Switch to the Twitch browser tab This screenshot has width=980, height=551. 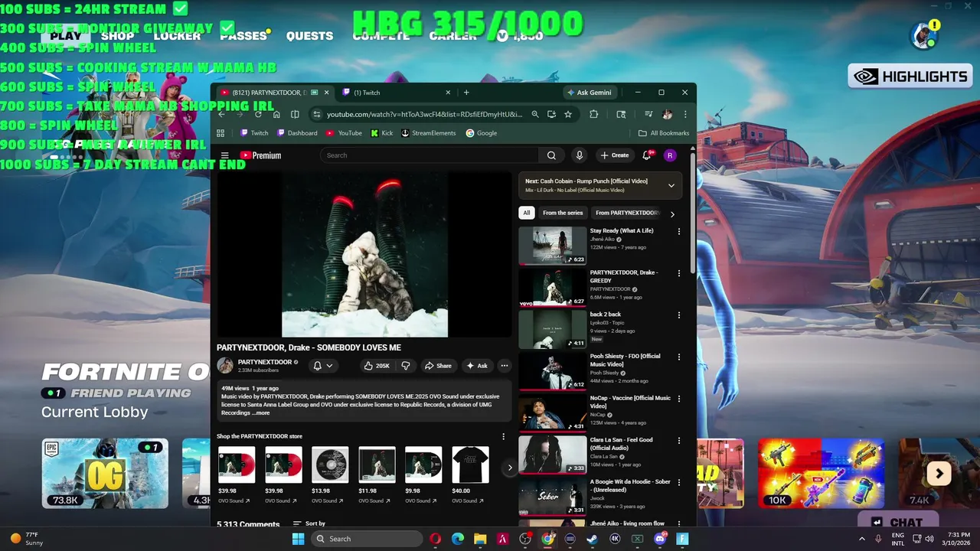point(394,93)
